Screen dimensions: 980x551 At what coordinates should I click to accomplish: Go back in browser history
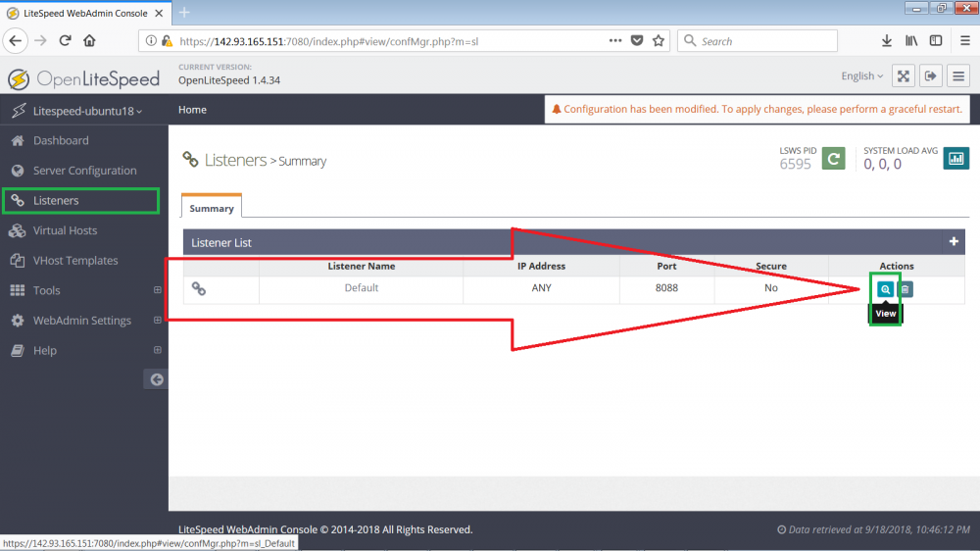(16, 40)
